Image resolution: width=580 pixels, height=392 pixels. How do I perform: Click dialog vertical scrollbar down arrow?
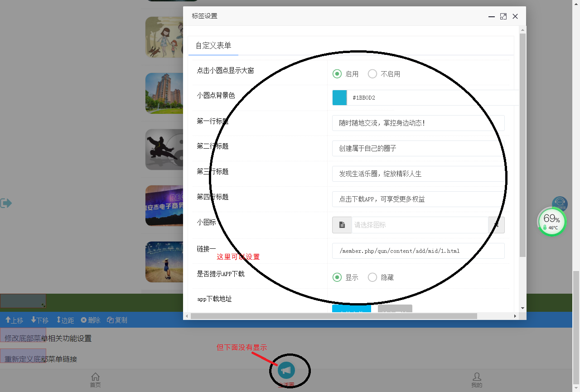coord(522,308)
